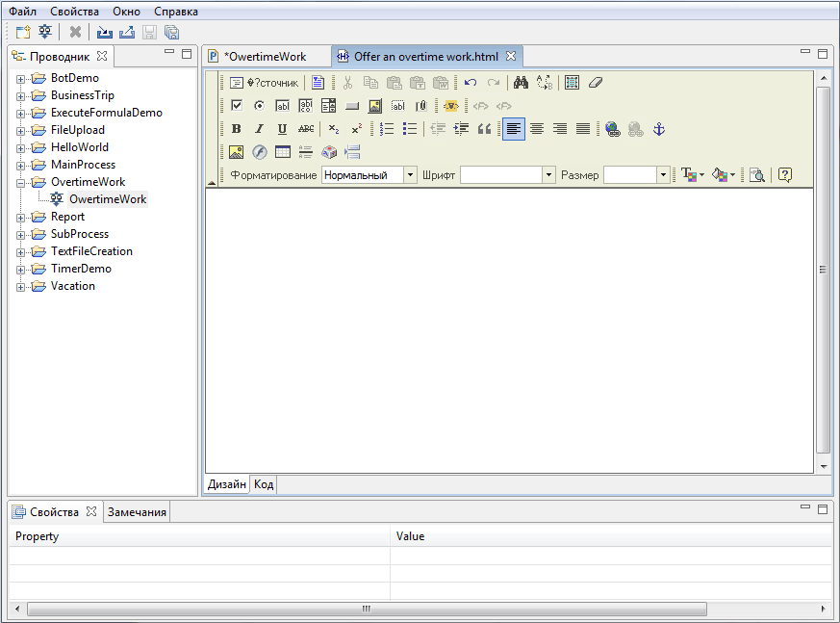Switch to the Код tab

[x=263, y=484]
